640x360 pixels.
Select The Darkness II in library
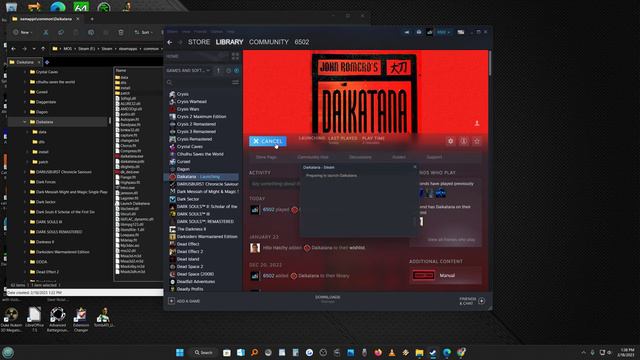[191, 229]
